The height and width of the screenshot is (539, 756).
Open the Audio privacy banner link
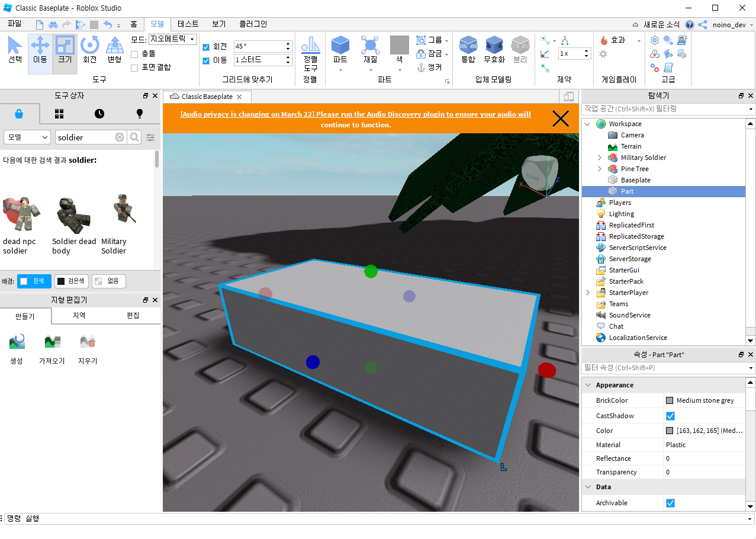pyautogui.click(x=356, y=119)
